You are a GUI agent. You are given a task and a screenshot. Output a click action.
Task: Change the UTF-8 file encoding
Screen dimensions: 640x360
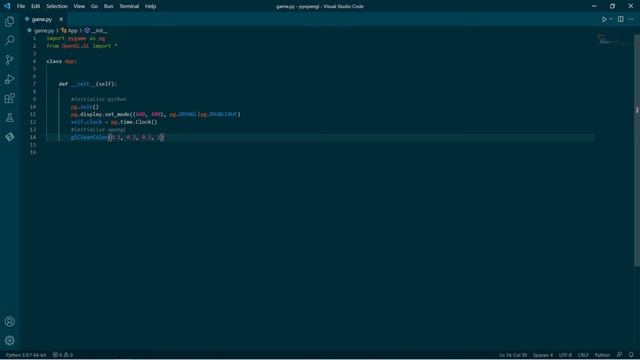[x=565, y=355]
